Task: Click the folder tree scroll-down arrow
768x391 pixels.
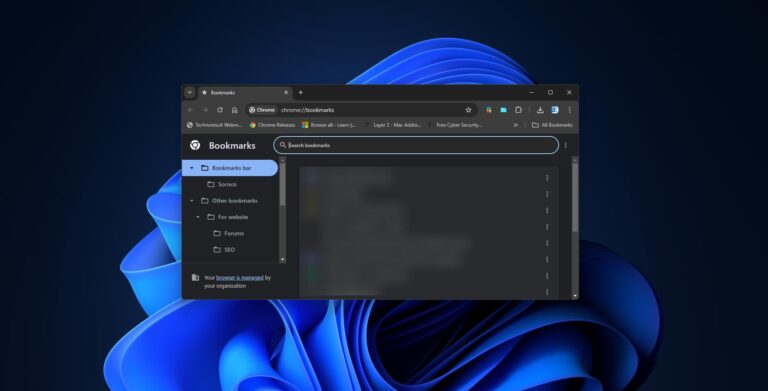Action: click(x=282, y=260)
